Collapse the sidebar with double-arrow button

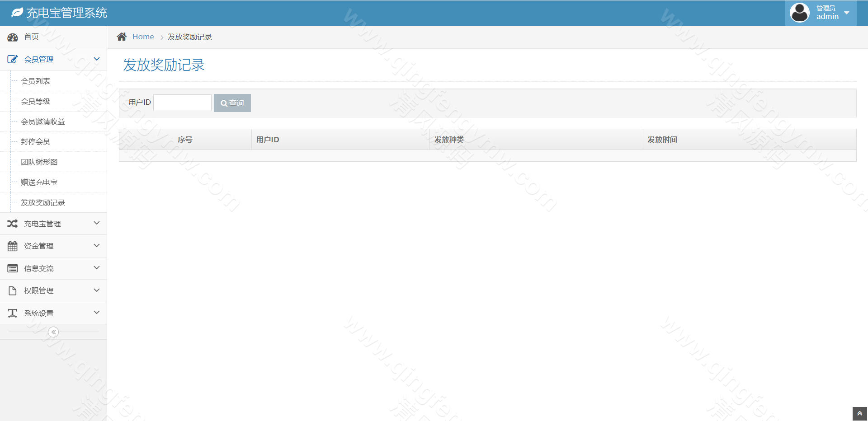[x=53, y=332]
